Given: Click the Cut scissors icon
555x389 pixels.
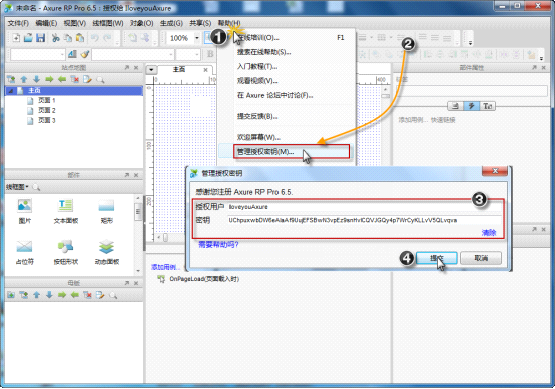Looking at the screenshot, I should click(x=55, y=38).
